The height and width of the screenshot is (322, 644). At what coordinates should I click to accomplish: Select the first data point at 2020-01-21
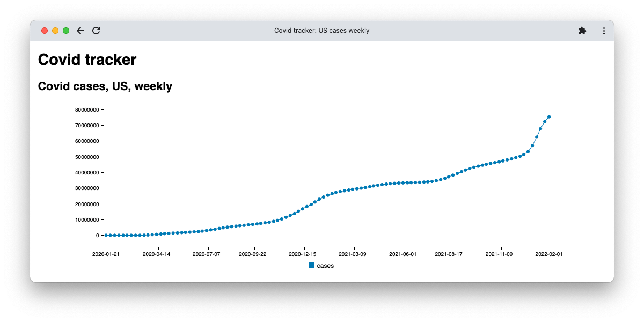[x=106, y=235]
